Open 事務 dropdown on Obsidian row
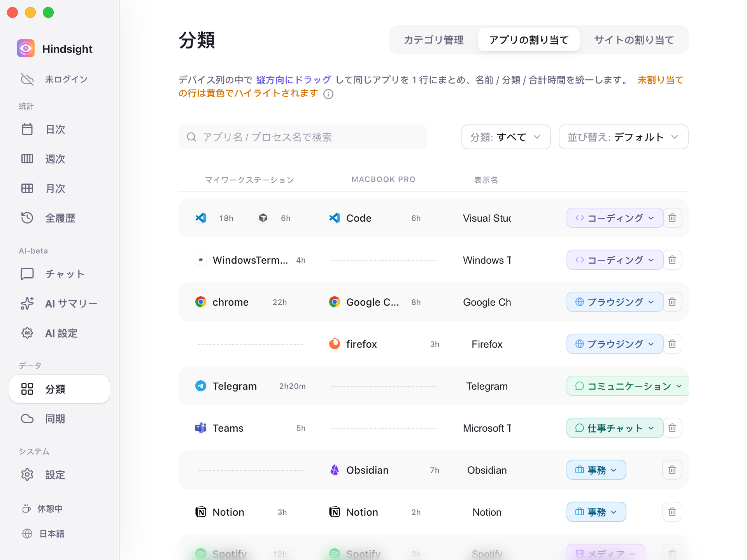This screenshot has width=747, height=560. pos(596,470)
